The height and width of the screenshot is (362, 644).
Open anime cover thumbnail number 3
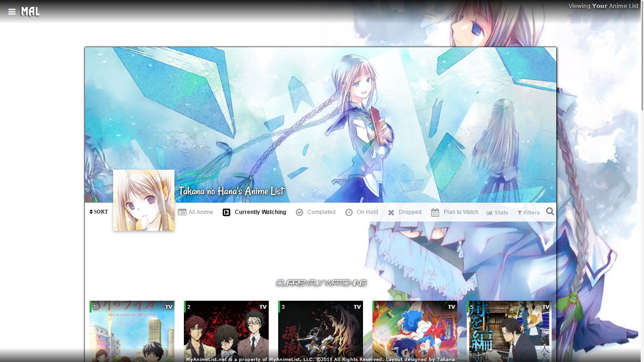click(321, 331)
